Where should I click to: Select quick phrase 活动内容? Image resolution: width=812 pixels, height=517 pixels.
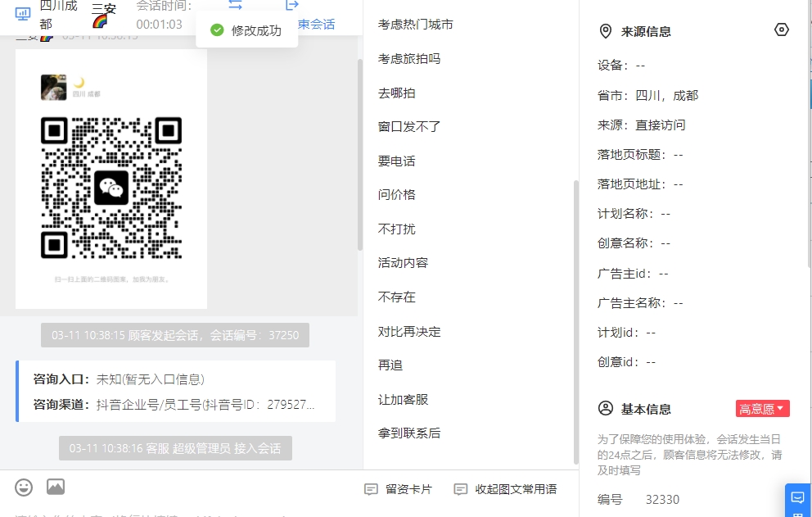click(403, 262)
